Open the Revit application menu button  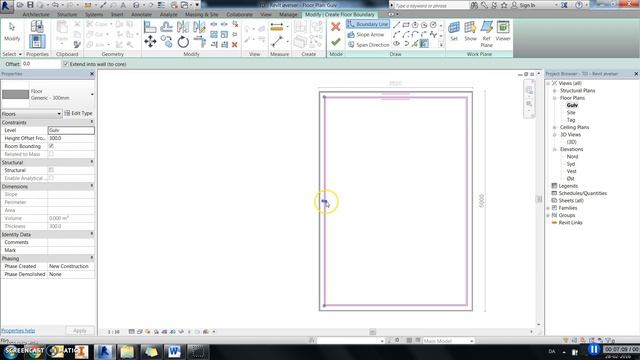pyautogui.click(x=7, y=6)
